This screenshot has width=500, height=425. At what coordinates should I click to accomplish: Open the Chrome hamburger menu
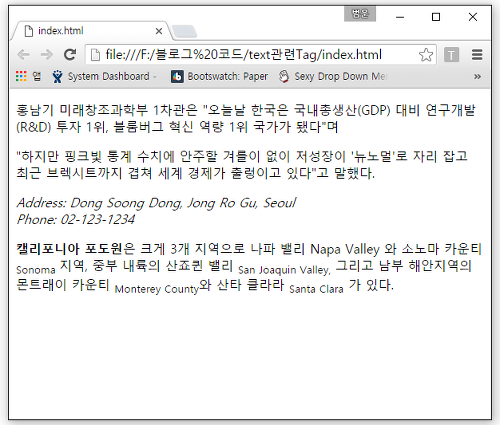pyautogui.click(x=477, y=55)
